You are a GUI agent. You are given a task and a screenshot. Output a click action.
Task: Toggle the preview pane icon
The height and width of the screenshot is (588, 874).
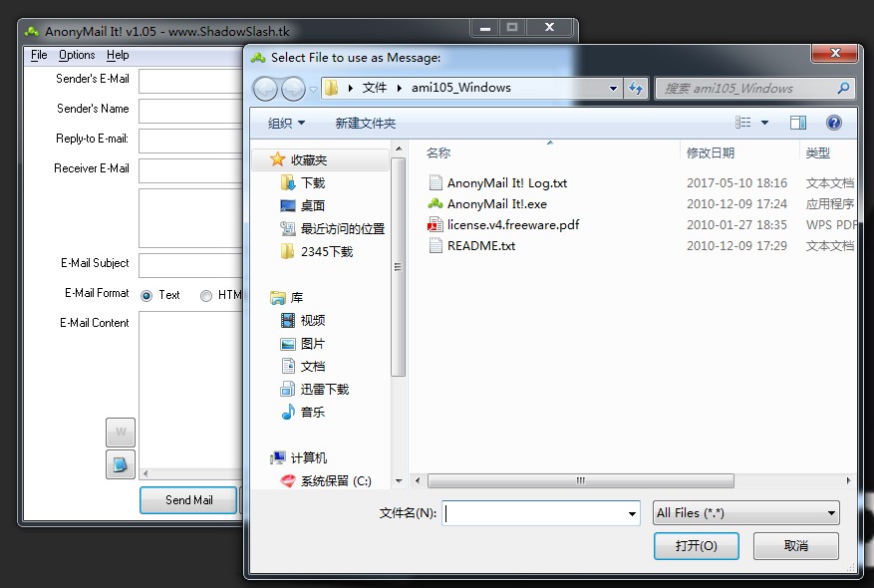tap(797, 123)
